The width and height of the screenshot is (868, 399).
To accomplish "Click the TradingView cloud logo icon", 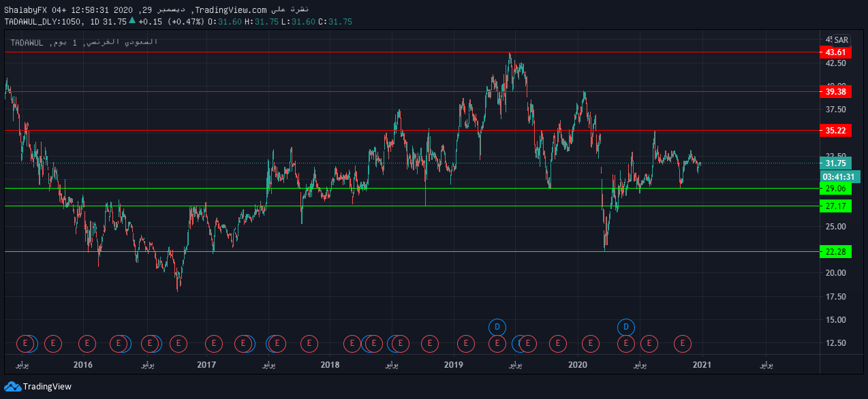I will pos(12,387).
